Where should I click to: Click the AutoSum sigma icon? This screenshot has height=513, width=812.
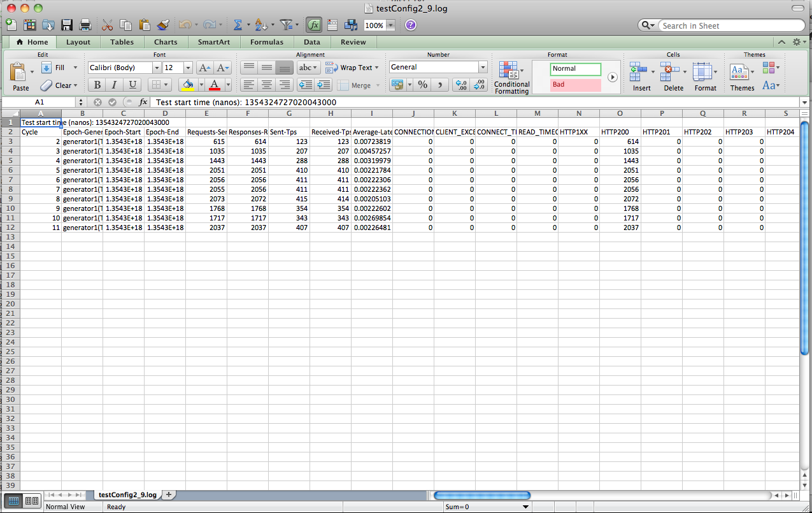click(238, 25)
